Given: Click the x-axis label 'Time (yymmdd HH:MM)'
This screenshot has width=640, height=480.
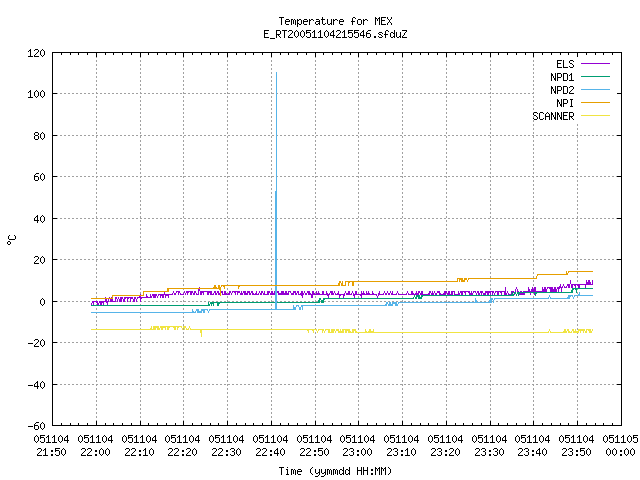Looking at the screenshot, I should coord(336,471).
